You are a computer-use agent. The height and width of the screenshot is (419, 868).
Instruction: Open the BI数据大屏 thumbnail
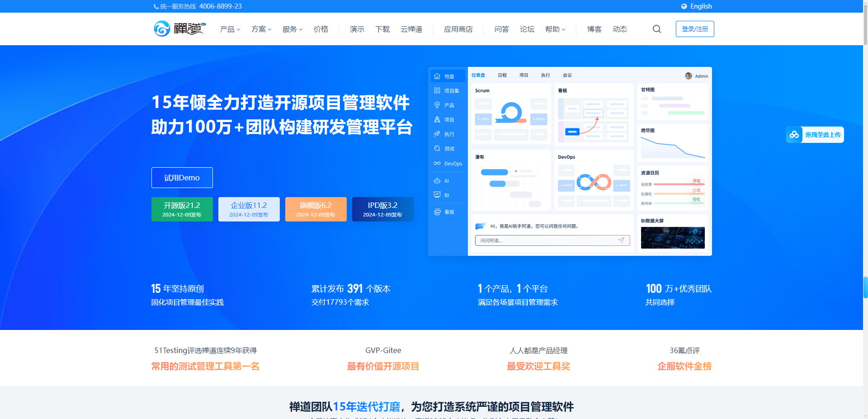673,238
